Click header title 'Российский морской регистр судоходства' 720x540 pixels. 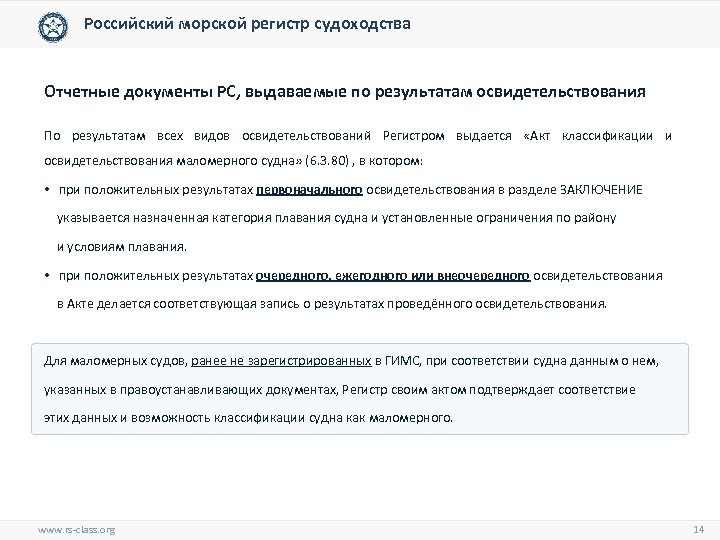pos(247,24)
